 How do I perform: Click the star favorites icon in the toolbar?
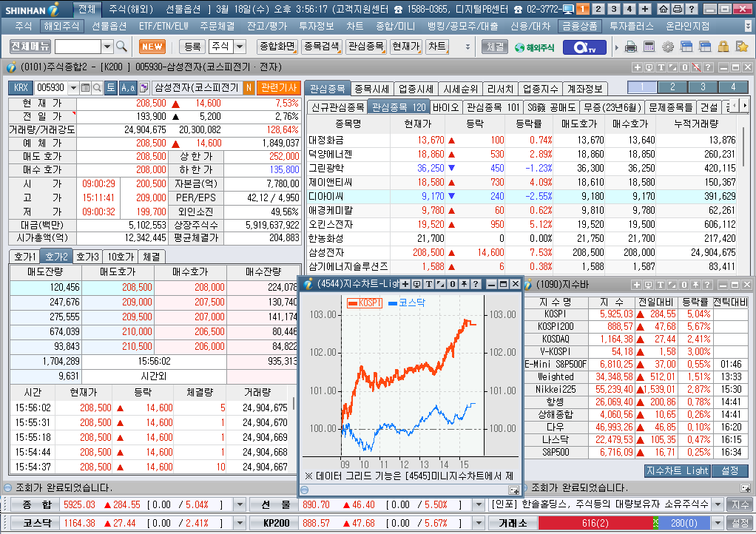pos(741,47)
